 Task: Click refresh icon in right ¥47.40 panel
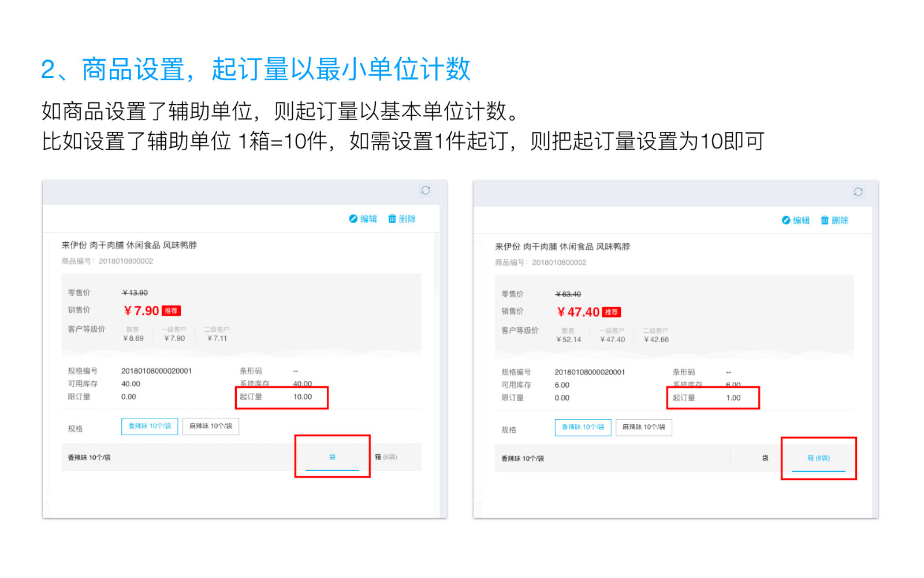pos(858,192)
